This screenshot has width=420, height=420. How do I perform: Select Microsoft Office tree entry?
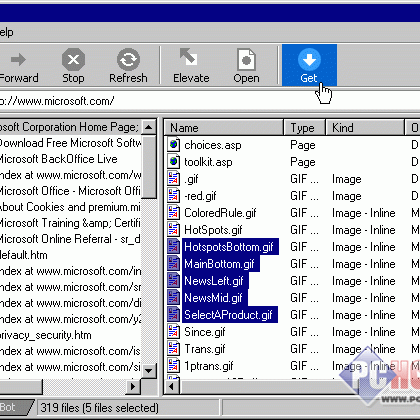70,191
